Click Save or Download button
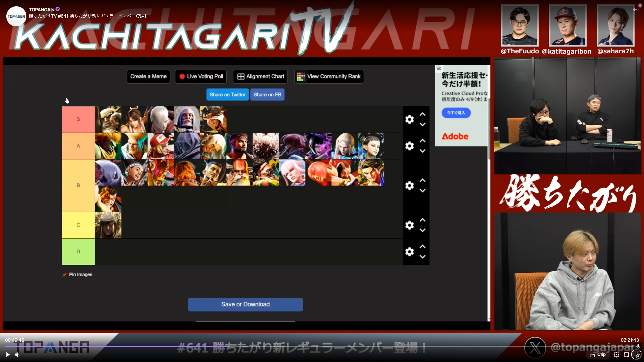 click(245, 304)
